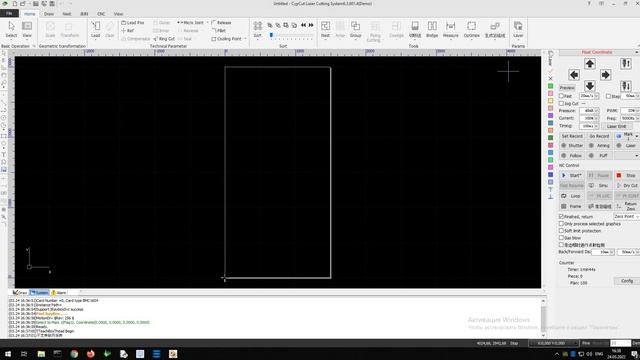Open the Back/Forward Dis distance dropdown
The image size is (640, 360).
tap(611, 252)
